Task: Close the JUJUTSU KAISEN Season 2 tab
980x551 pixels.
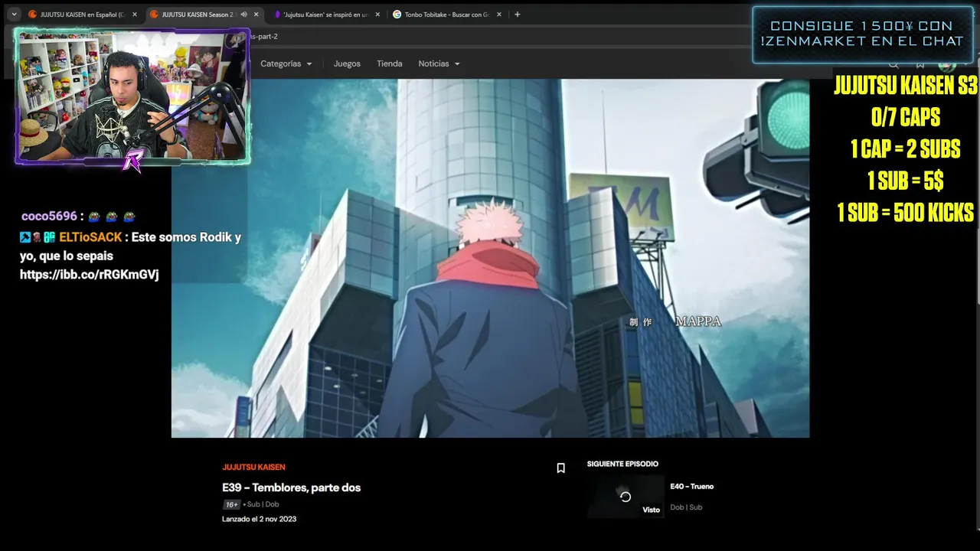Action: 256,15
